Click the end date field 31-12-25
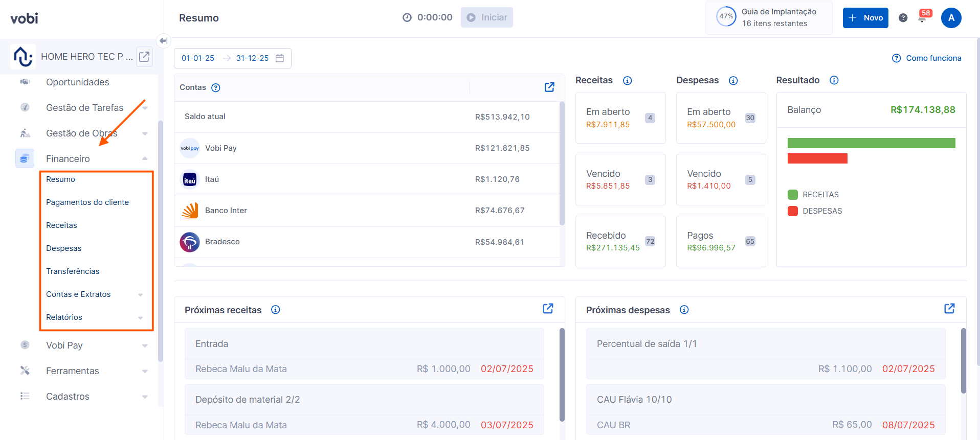 coord(253,58)
